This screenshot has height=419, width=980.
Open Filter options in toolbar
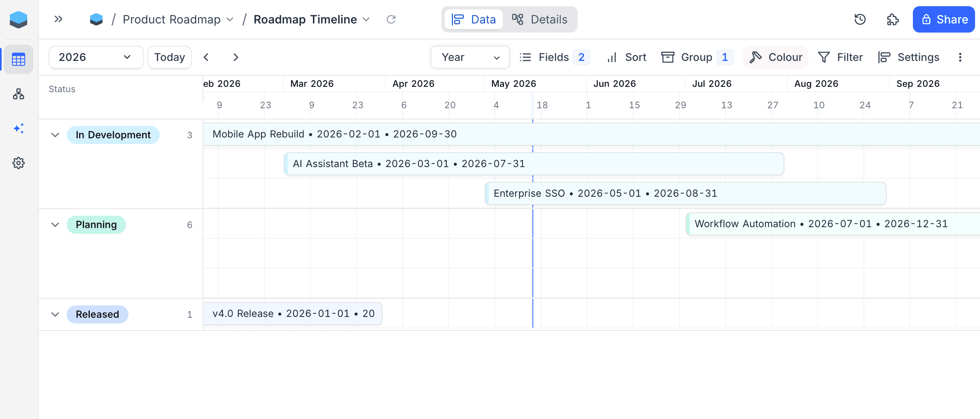point(840,57)
